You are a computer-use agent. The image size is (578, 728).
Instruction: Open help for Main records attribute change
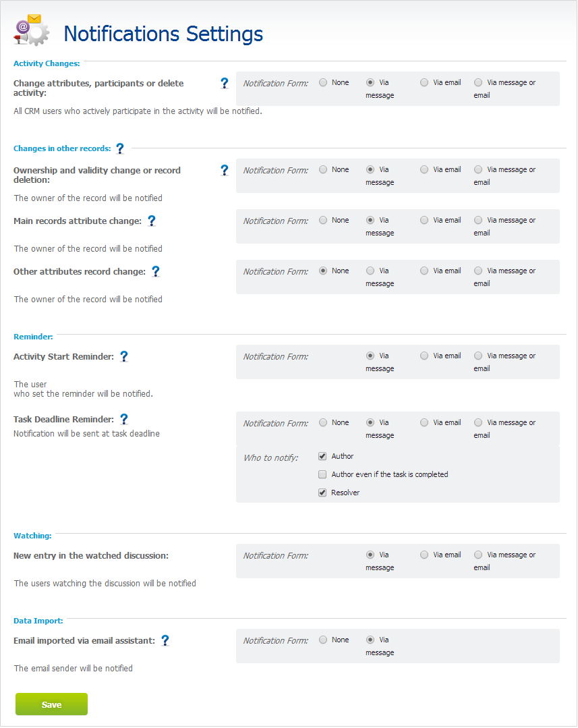tap(151, 221)
